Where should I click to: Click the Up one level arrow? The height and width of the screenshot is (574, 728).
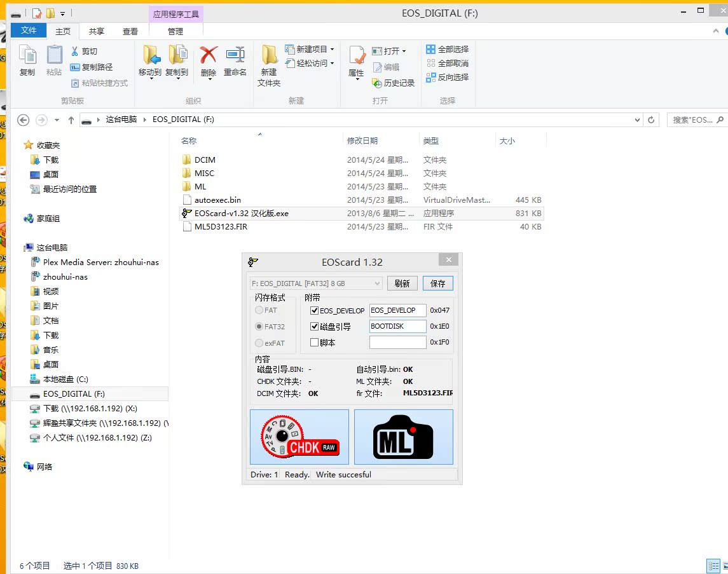tap(71, 120)
